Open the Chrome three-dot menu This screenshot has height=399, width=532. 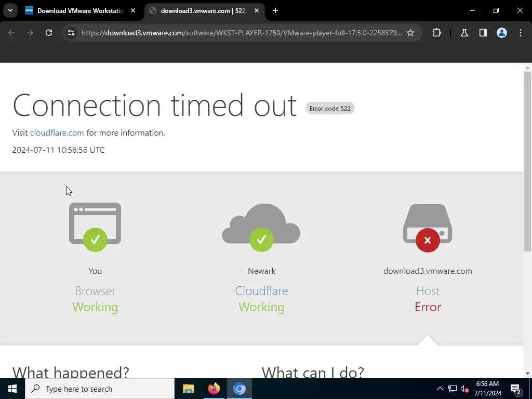(521, 33)
